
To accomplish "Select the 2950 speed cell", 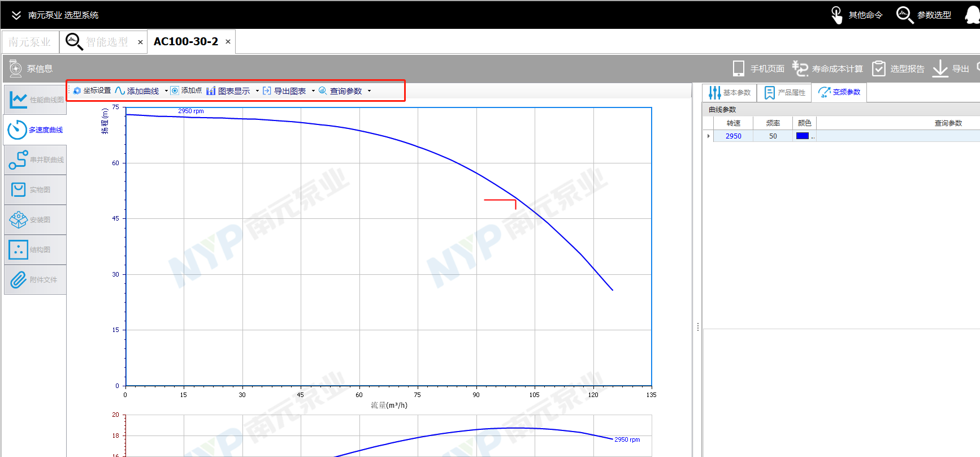I will tap(734, 136).
